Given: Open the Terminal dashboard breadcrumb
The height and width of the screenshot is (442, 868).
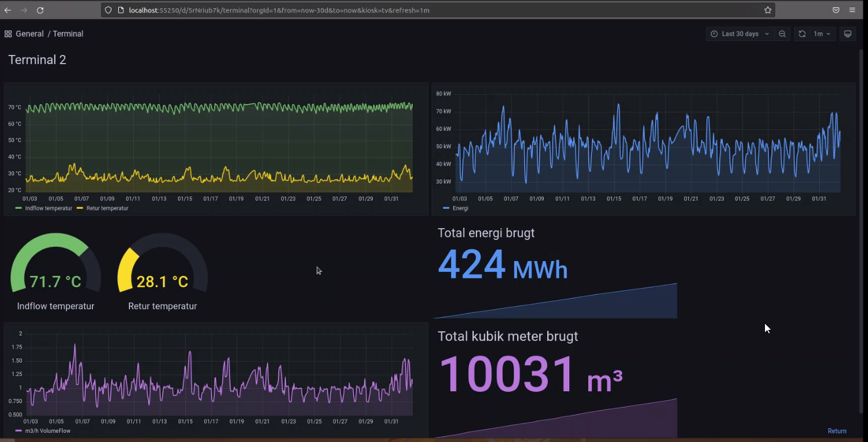Looking at the screenshot, I should [68, 34].
